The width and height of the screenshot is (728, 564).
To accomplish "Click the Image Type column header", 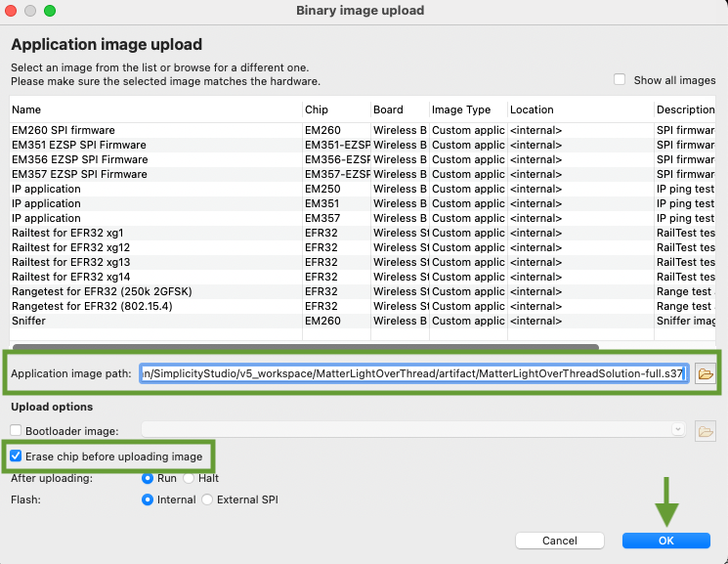I will 461,109.
